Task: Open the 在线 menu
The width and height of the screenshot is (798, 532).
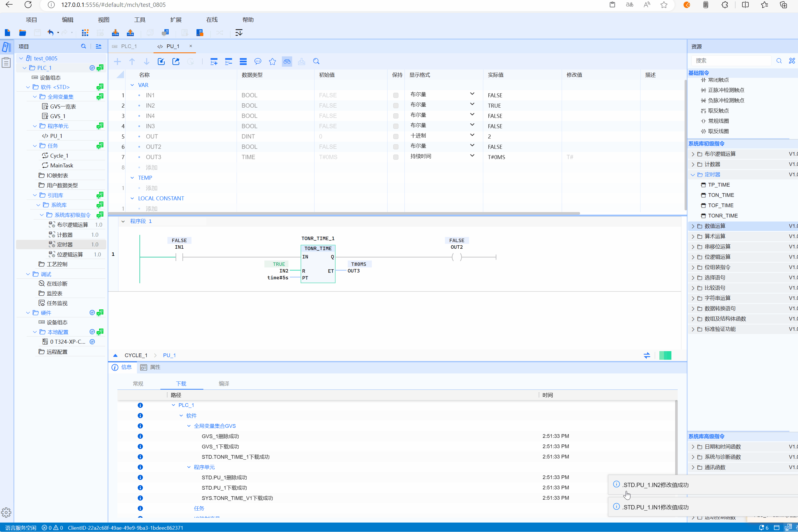Action: (x=212, y=20)
